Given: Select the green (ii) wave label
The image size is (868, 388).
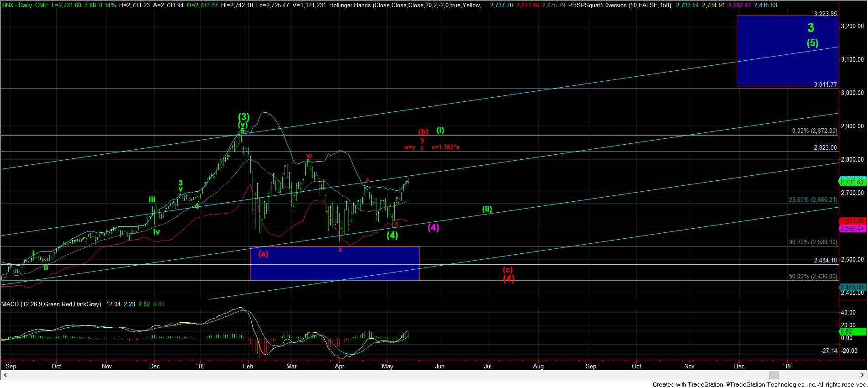Looking at the screenshot, I should coord(487,210).
